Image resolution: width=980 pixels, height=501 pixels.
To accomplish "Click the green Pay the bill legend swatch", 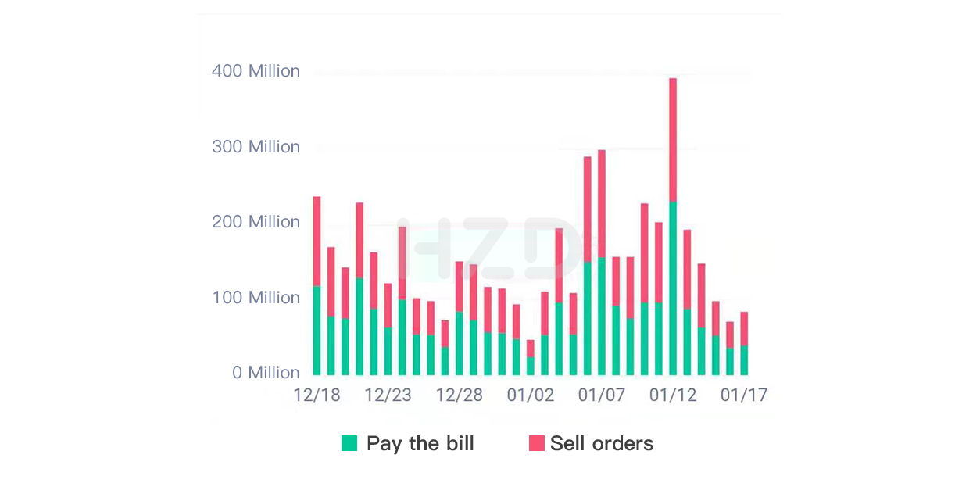I will pyautogui.click(x=349, y=443).
